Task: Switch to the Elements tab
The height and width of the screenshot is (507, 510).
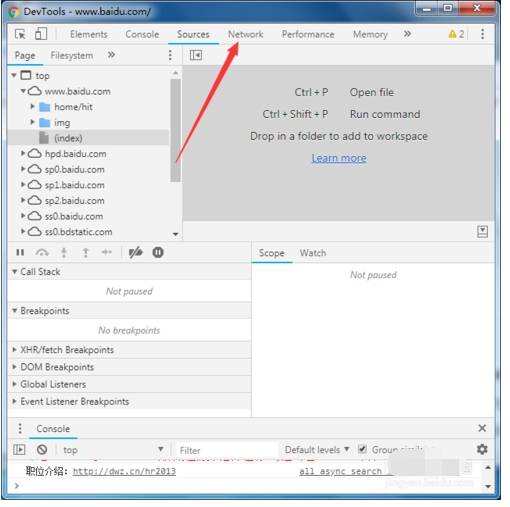Action: pyautogui.click(x=89, y=34)
